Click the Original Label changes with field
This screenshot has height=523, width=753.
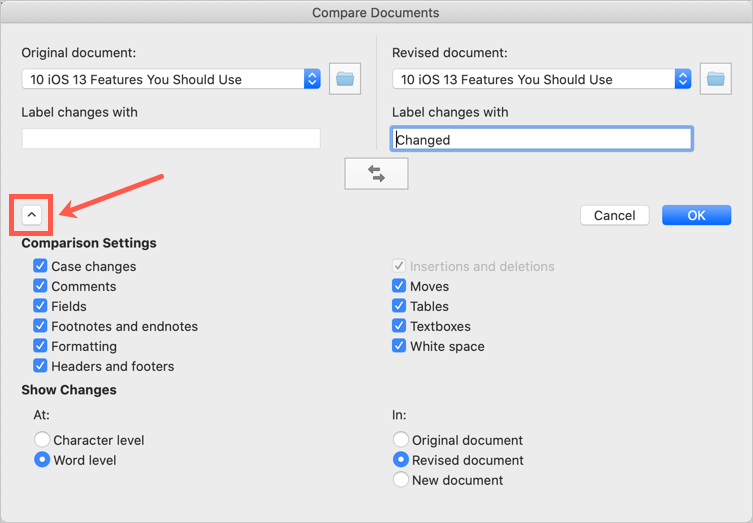click(x=171, y=139)
